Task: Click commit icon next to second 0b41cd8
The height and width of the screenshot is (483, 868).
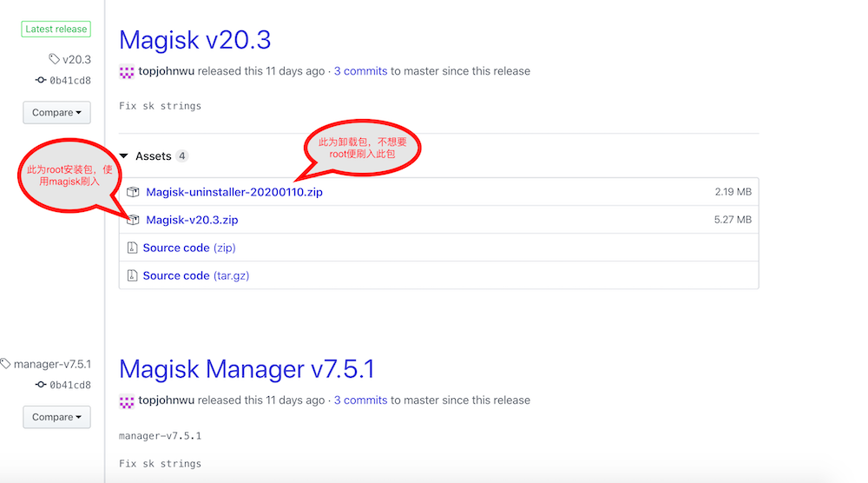Action: (x=41, y=385)
